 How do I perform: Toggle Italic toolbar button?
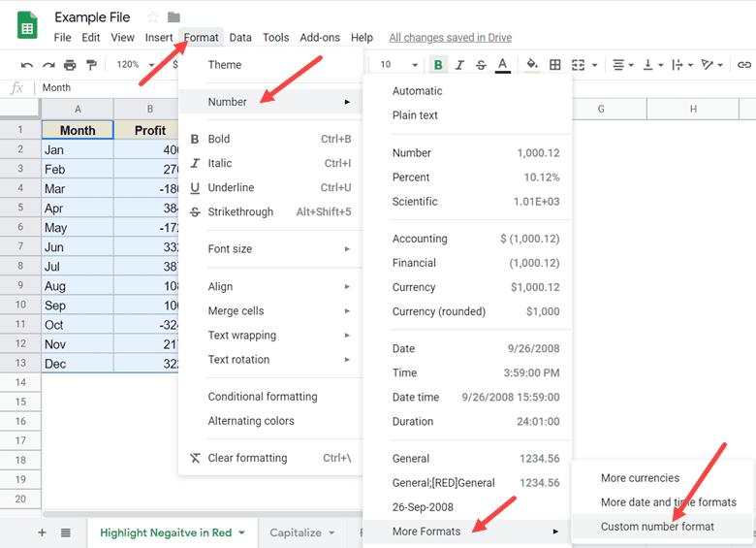(459, 65)
